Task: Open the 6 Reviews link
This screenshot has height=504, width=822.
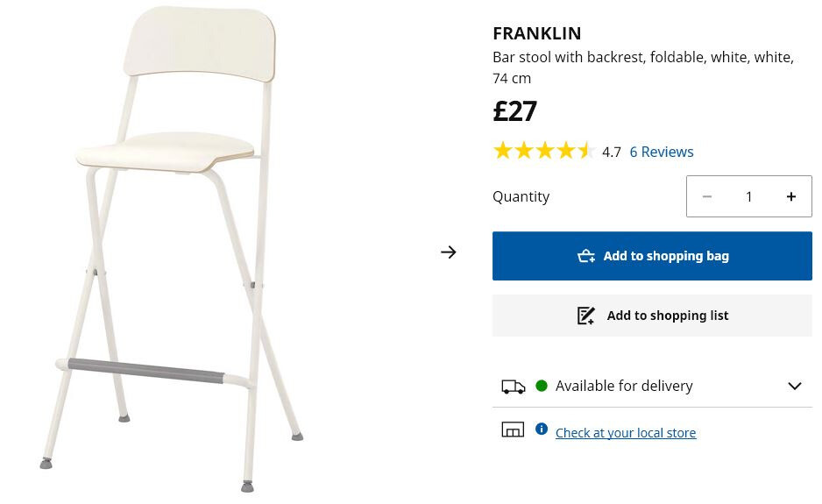Action: coord(661,152)
